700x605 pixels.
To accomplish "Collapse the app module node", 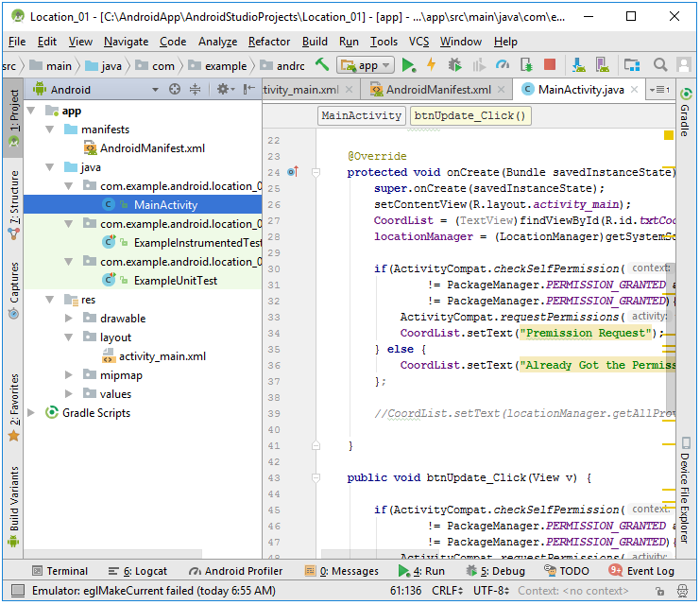I will point(31,111).
